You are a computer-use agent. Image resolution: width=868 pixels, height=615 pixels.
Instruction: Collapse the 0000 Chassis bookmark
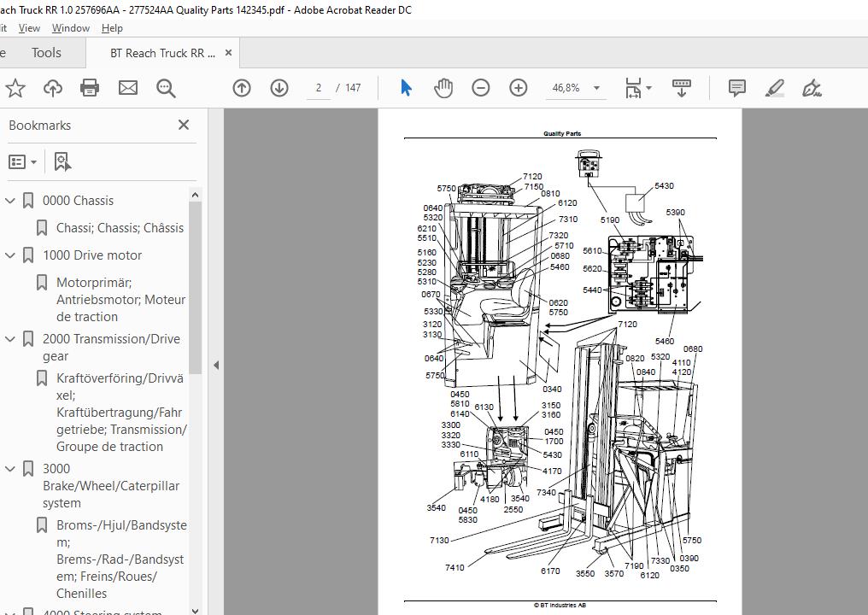pos(10,201)
